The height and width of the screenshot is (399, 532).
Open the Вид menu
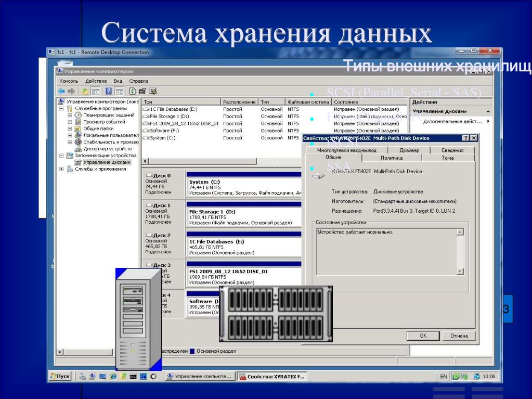point(118,81)
